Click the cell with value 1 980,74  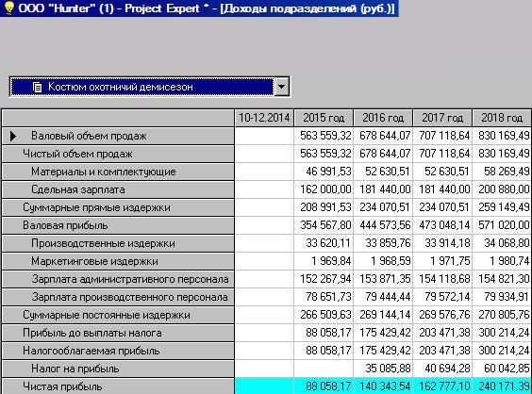(502, 261)
